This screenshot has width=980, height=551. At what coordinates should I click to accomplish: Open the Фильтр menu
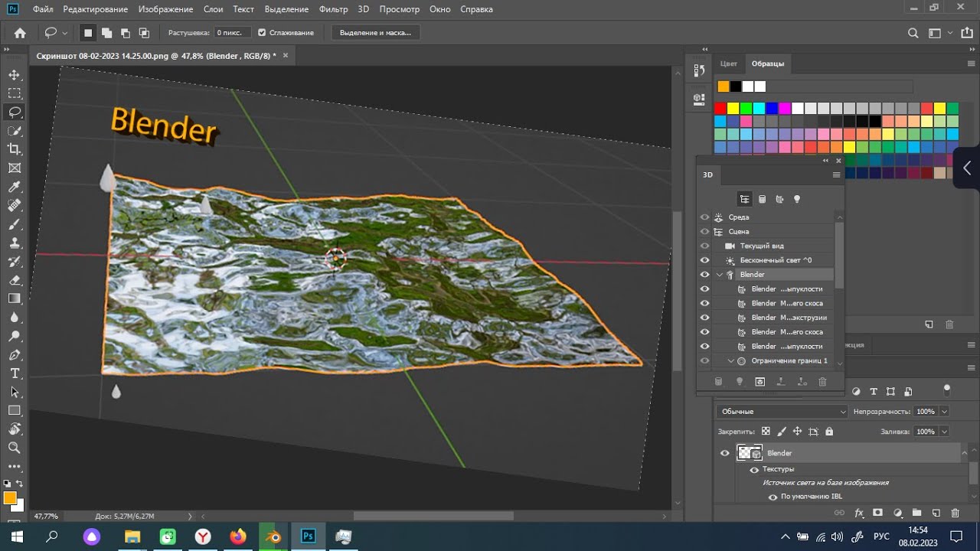pos(333,9)
